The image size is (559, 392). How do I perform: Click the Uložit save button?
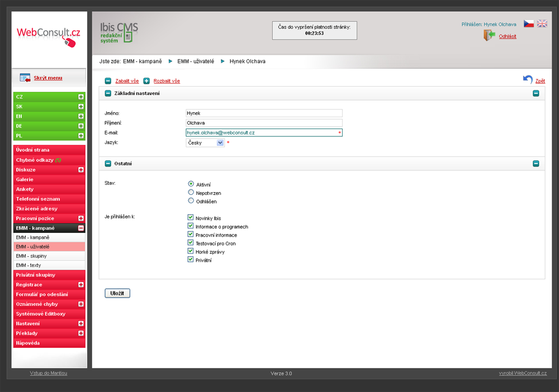tap(117, 293)
